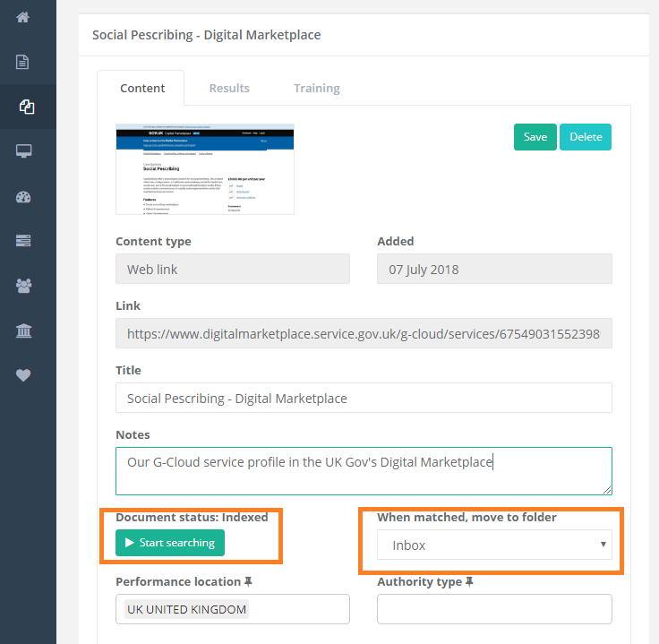Viewport: 659px width, 644px height.
Task: Switch to the Training tab
Action: pyautogui.click(x=316, y=88)
